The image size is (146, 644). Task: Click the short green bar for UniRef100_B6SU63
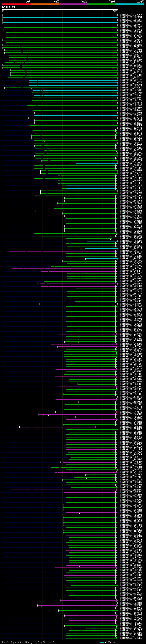[x=88, y=239]
